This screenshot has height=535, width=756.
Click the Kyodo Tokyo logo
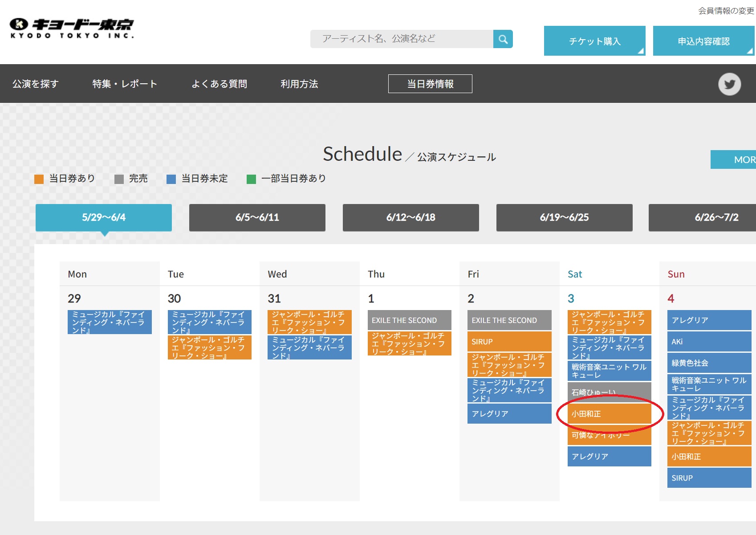72,29
